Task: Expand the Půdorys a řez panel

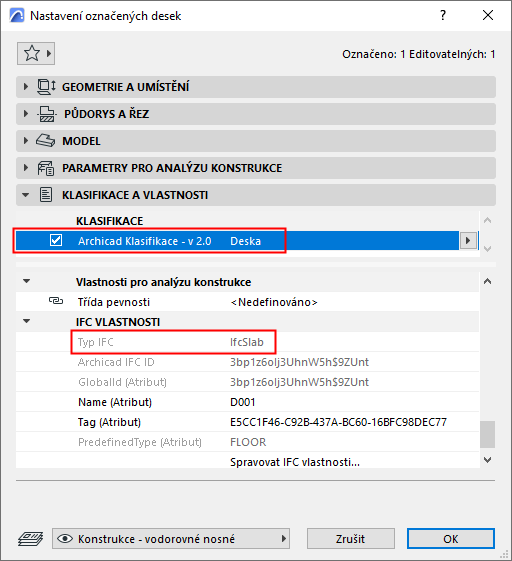Action: (x=25, y=114)
